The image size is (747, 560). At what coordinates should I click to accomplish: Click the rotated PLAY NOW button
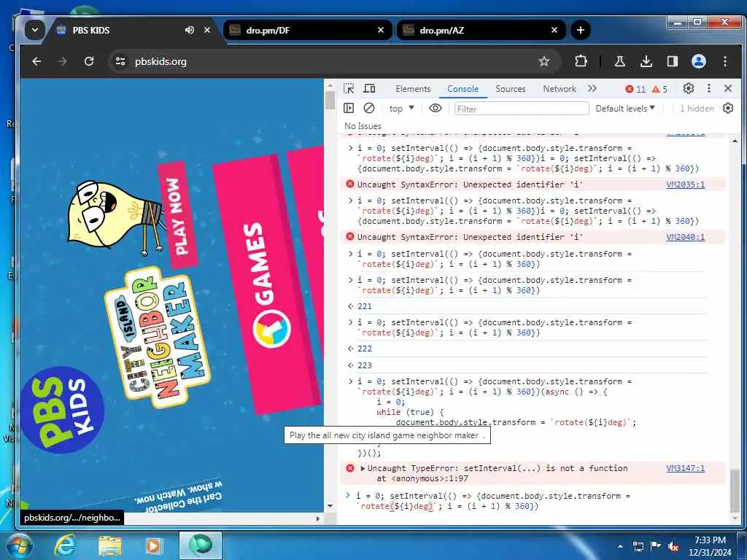(x=178, y=215)
